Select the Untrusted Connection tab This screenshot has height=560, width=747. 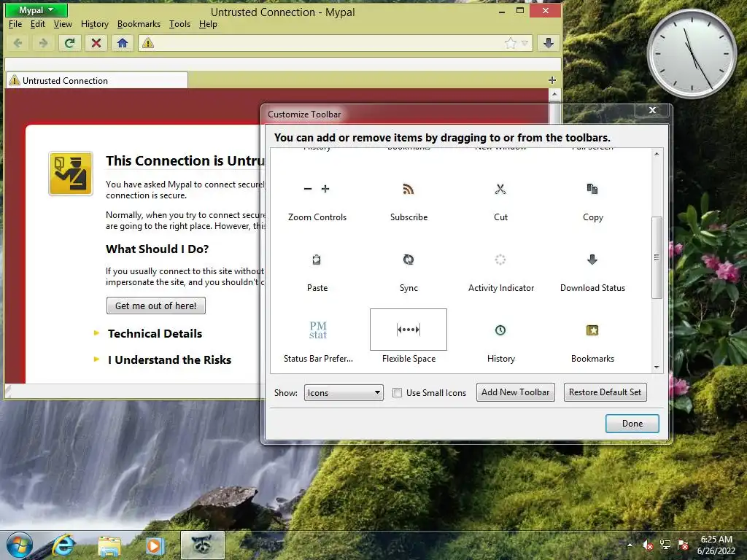(x=97, y=80)
